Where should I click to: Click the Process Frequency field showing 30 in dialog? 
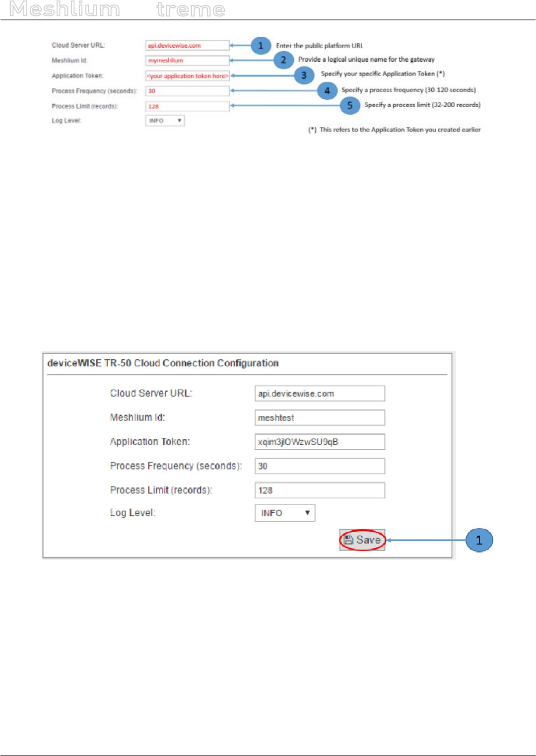tap(320, 466)
